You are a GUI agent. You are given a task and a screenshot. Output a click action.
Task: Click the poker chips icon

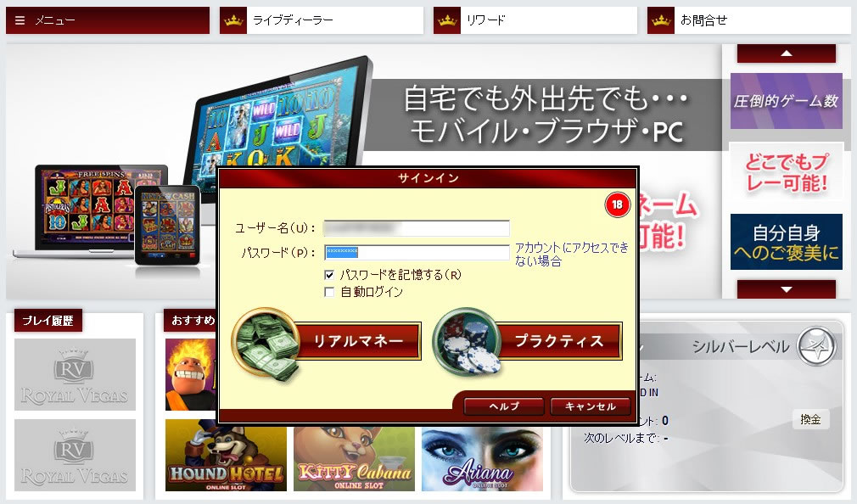[x=468, y=342]
